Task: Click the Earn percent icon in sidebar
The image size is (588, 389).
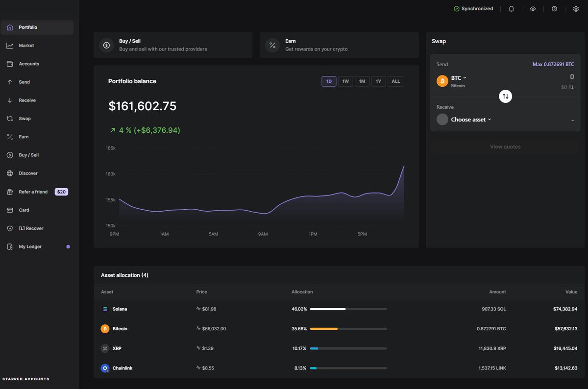Action: pyautogui.click(x=10, y=137)
